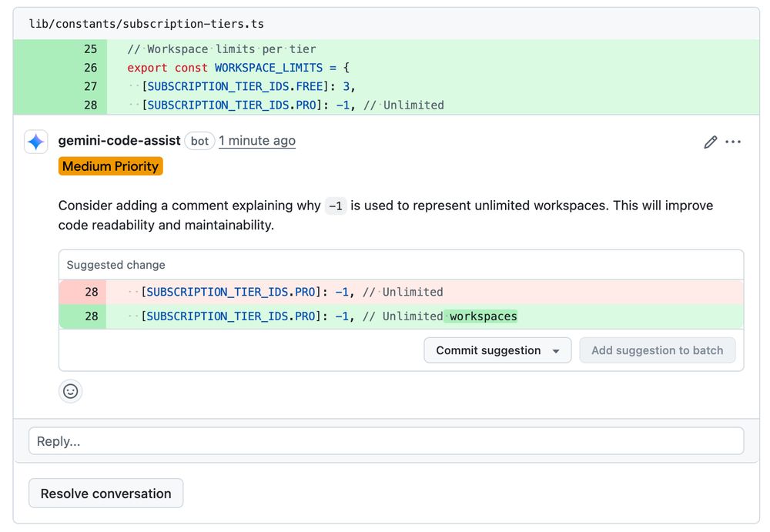Open gemini-code-assist author link
This screenshot has width=770, height=532.
[119, 140]
